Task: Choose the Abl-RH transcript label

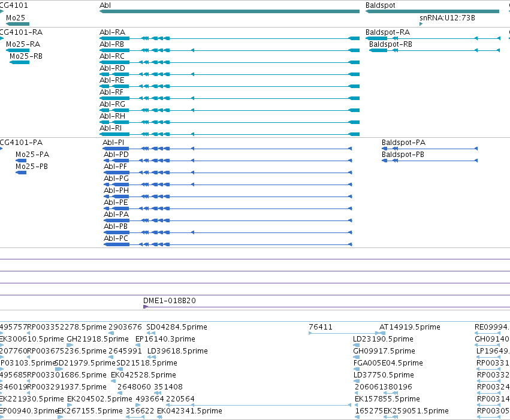Action: pyautogui.click(x=112, y=116)
